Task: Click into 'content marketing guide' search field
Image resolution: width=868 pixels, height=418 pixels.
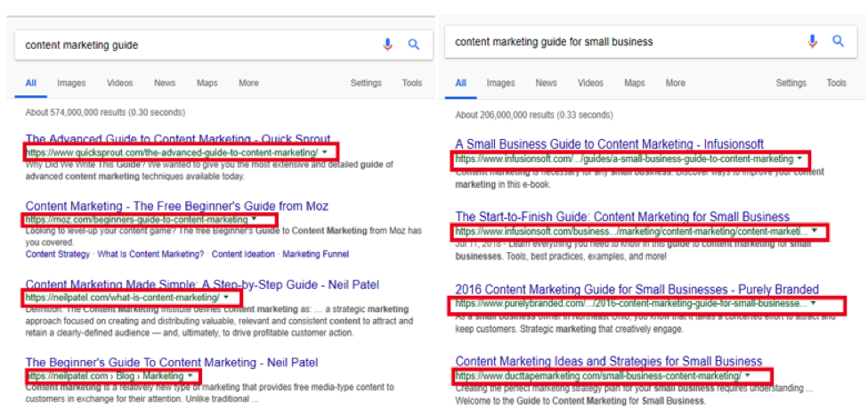Action: point(178,45)
